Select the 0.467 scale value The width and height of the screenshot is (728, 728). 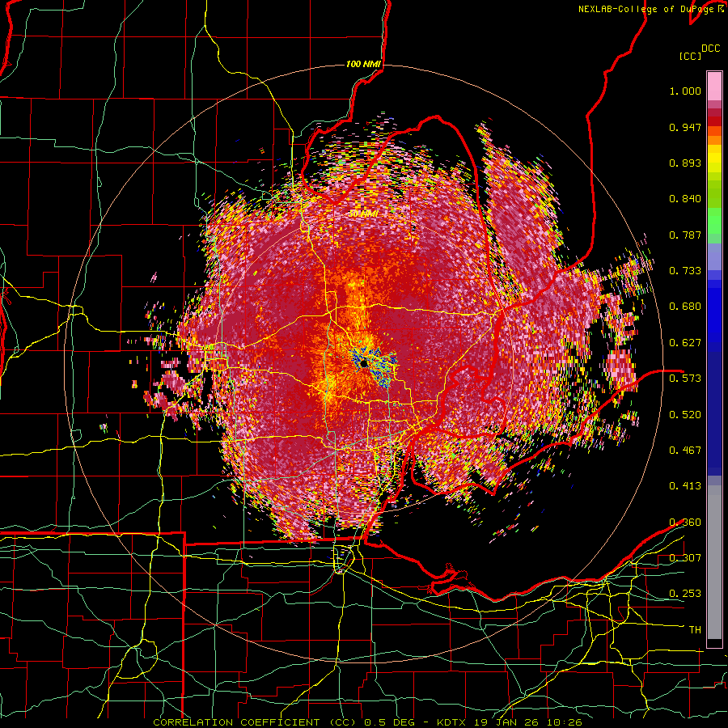point(685,450)
